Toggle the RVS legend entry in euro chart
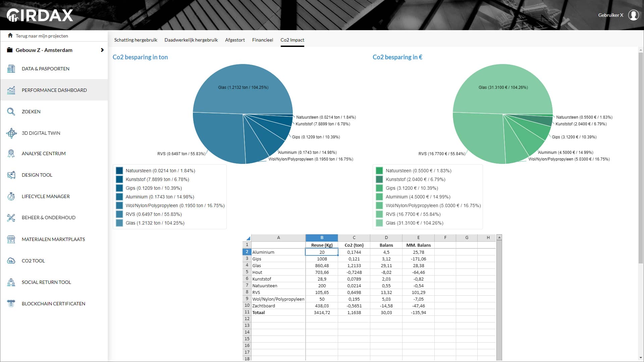This screenshot has width=644, height=362. pyautogui.click(x=413, y=214)
